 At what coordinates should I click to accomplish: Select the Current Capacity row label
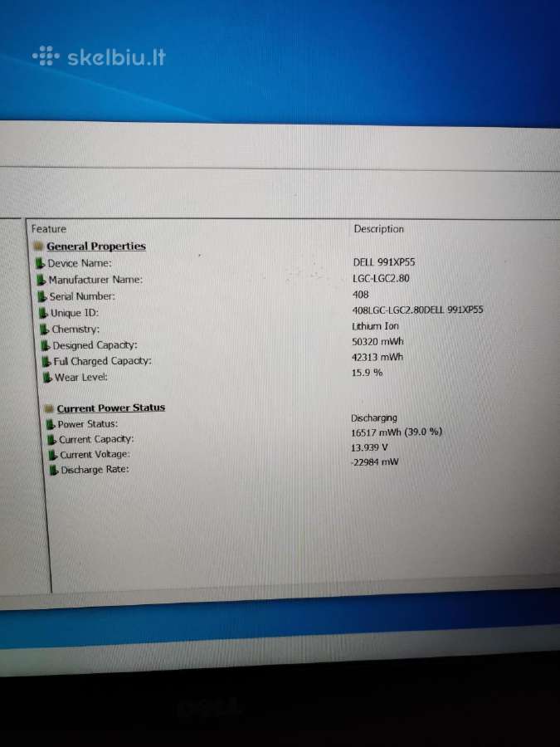click(97, 439)
